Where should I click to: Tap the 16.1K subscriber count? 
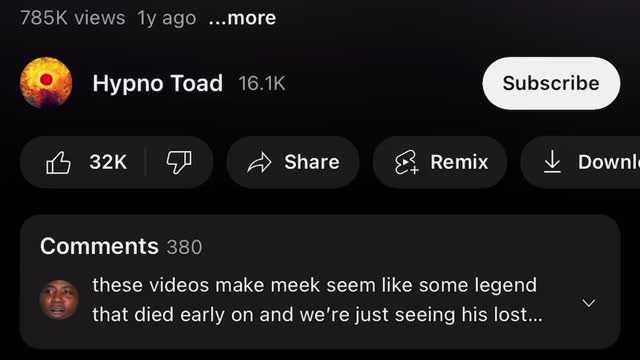[262, 84]
